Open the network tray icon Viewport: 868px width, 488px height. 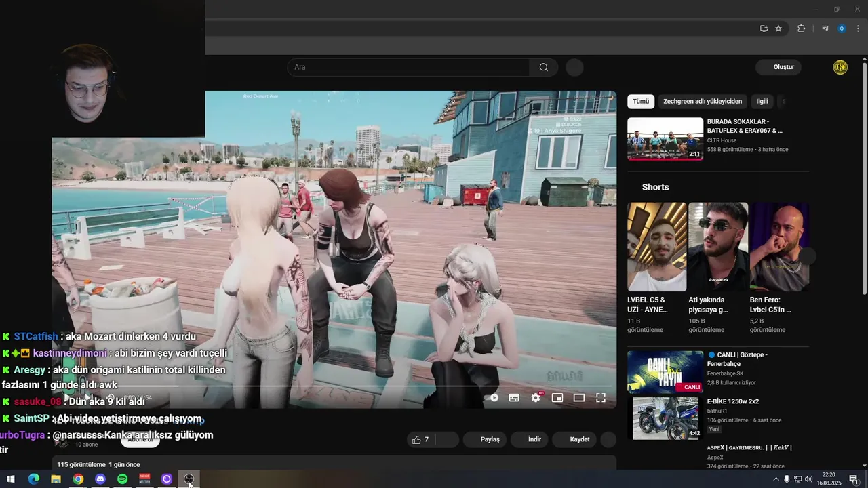click(x=797, y=479)
